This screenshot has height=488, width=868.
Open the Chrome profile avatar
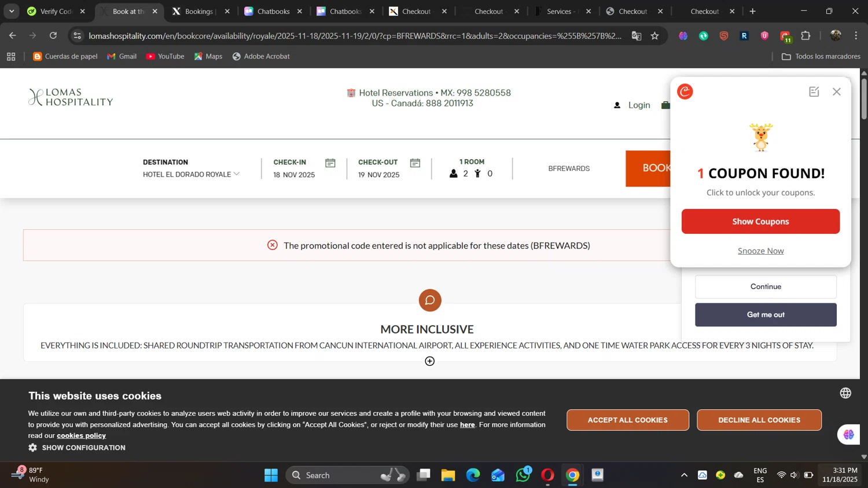pyautogui.click(x=835, y=36)
